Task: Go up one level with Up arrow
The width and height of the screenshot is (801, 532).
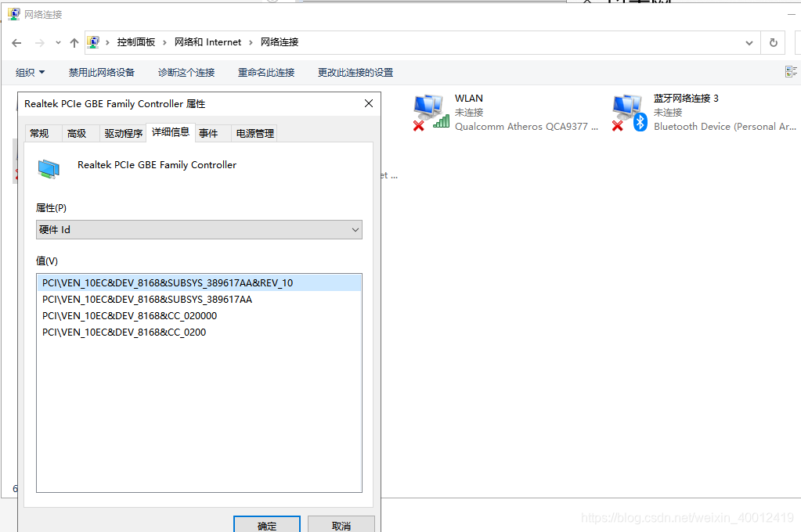Action: pos(74,43)
